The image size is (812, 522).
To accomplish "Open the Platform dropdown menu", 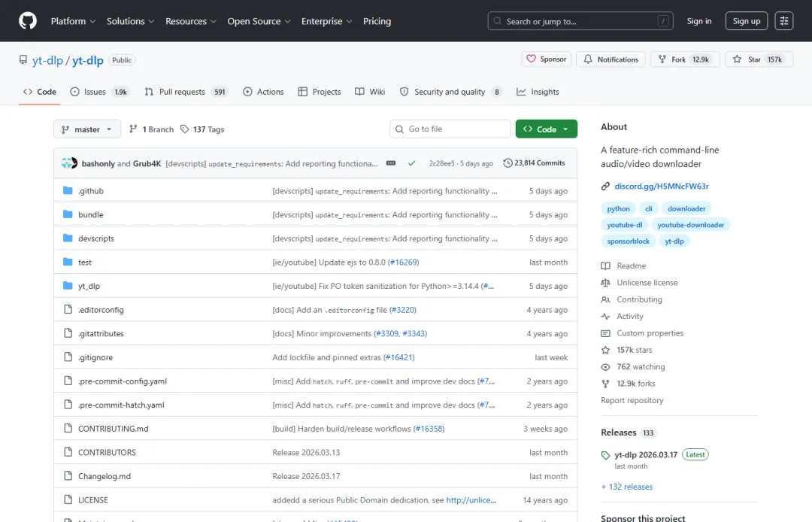I will 73,21.
